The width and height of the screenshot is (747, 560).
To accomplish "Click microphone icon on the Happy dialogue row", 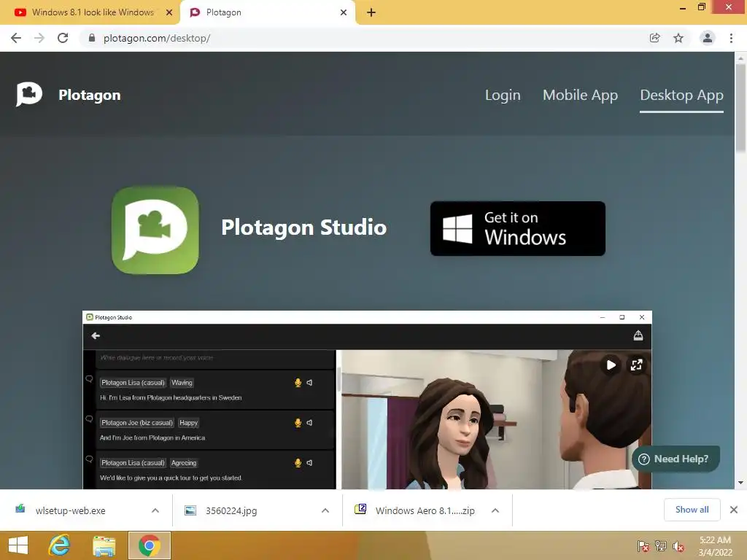I will [x=298, y=422].
